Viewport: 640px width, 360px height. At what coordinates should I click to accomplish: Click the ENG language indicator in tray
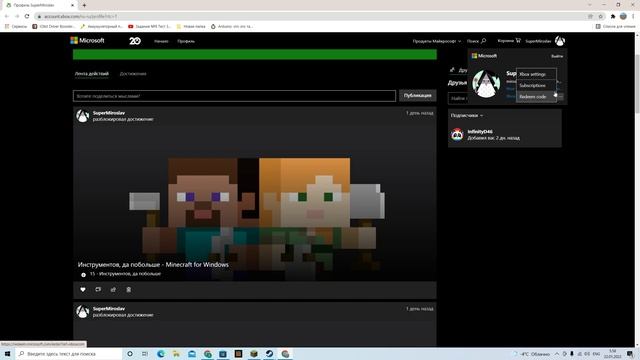coord(596,353)
